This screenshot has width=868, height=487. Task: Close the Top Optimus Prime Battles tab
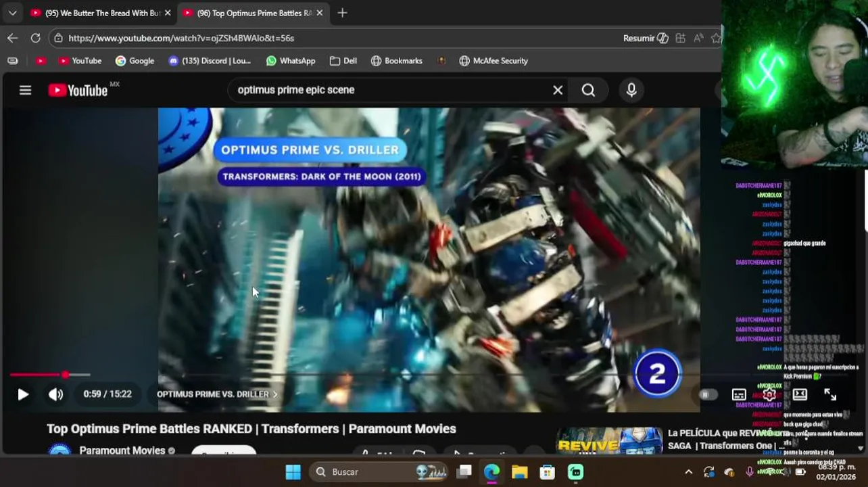pos(320,13)
